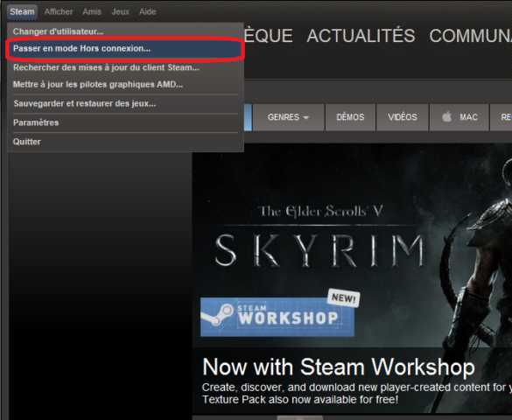Select Changer d'utilisateur menu entry
The height and width of the screenshot is (420, 512).
(125, 31)
